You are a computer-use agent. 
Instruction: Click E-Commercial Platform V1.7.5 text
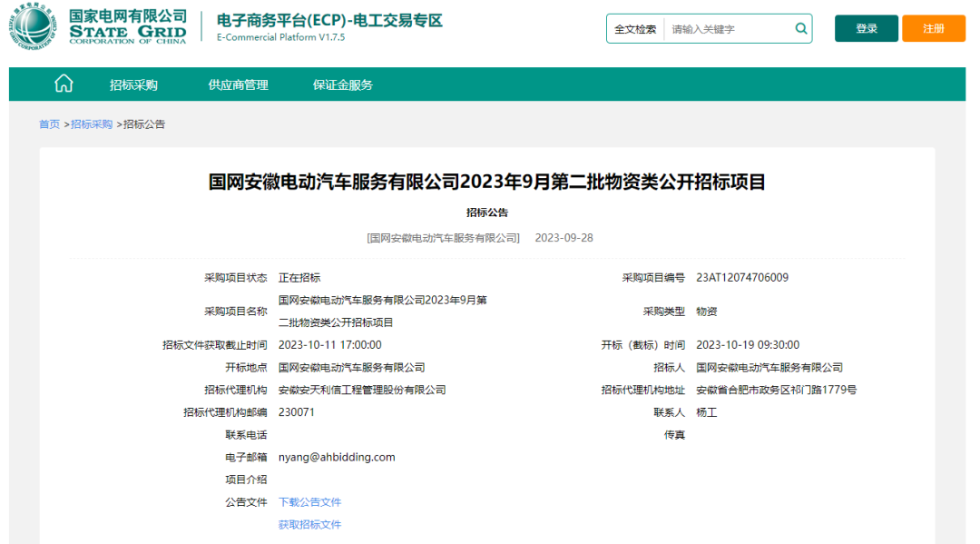pos(280,37)
